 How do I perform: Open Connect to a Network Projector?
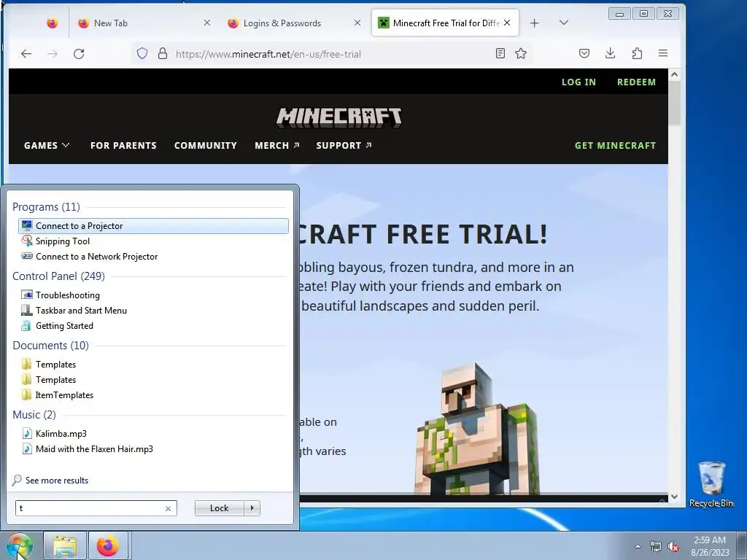pos(153,256)
